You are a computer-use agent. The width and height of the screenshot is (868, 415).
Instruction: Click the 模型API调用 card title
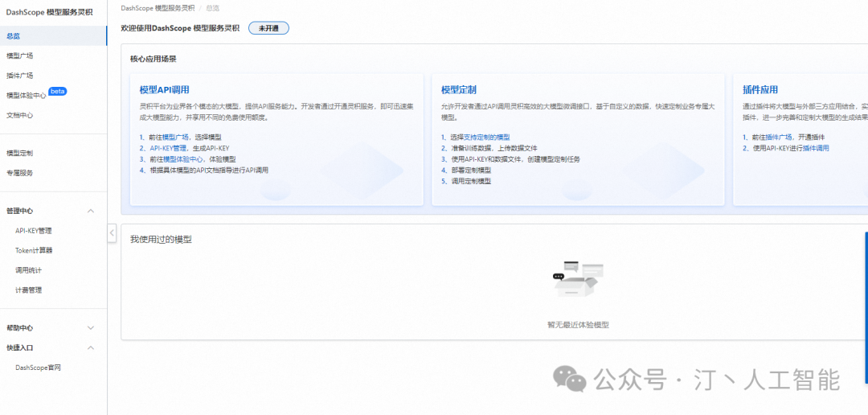coord(165,90)
